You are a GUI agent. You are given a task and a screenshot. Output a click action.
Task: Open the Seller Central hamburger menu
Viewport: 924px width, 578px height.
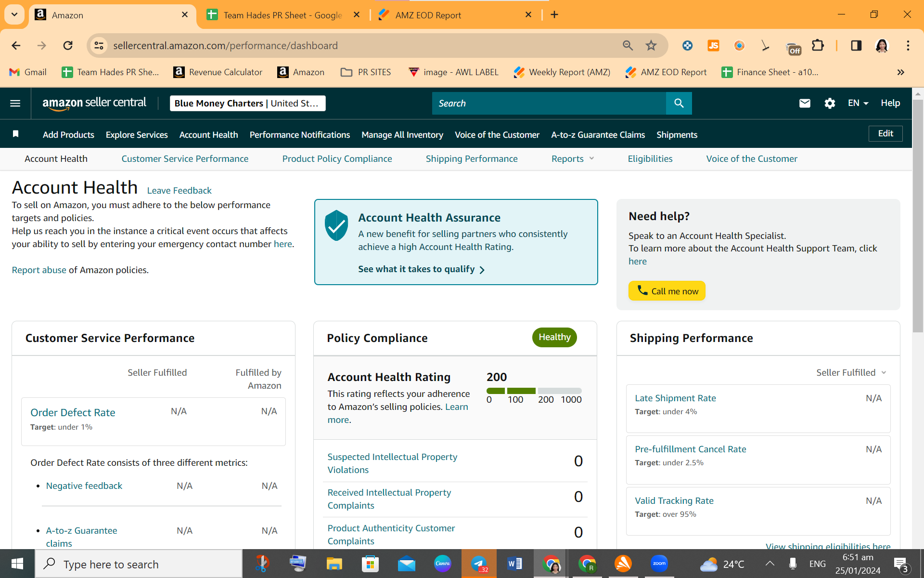coord(15,103)
